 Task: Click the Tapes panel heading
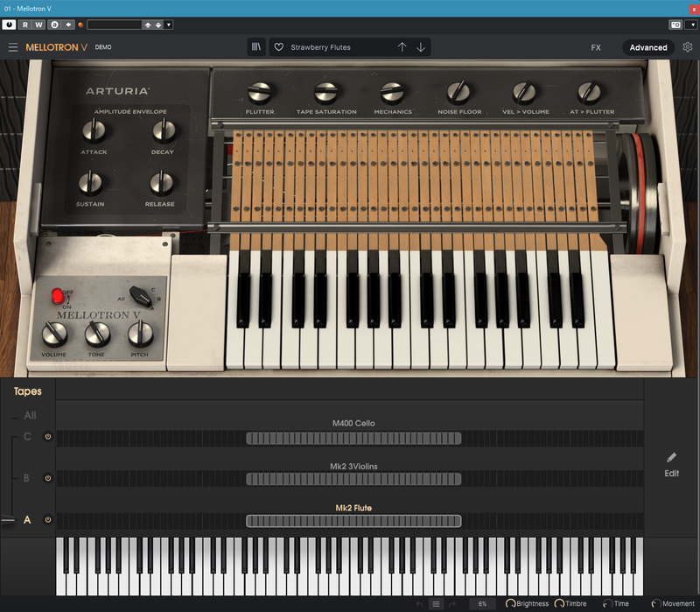(x=28, y=391)
